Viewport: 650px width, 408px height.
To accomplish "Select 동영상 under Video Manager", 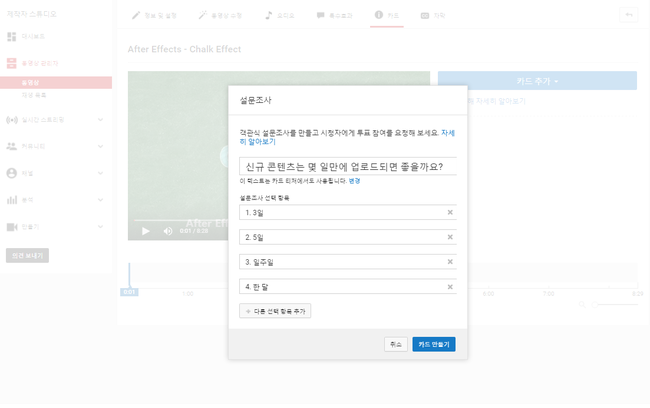I will [x=56, y=83].
